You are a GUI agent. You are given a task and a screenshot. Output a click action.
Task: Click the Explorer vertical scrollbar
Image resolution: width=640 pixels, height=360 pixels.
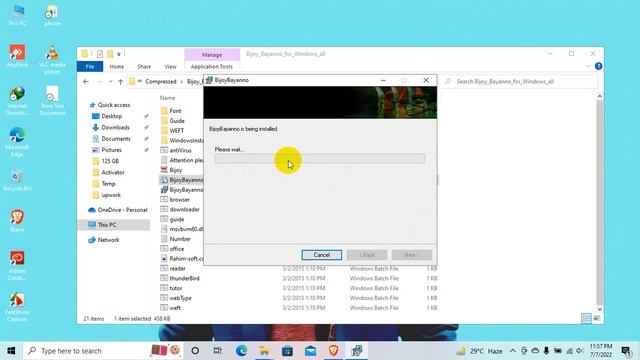599,202
